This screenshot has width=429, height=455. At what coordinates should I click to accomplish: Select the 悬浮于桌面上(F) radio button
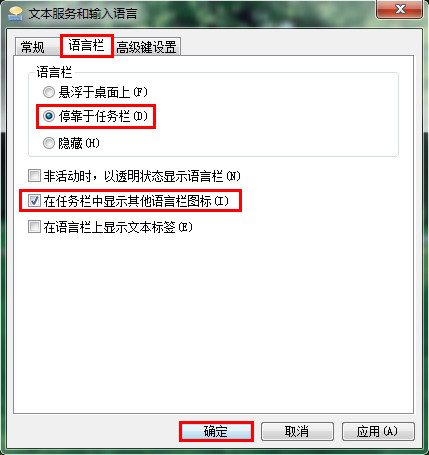[x=49, y=92]
